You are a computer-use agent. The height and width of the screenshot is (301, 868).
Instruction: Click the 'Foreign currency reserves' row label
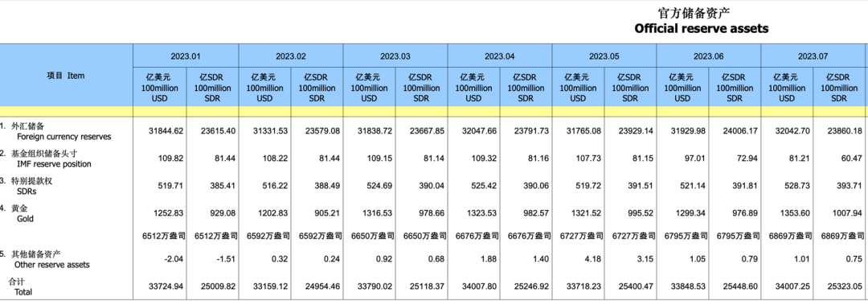[64, 136]
